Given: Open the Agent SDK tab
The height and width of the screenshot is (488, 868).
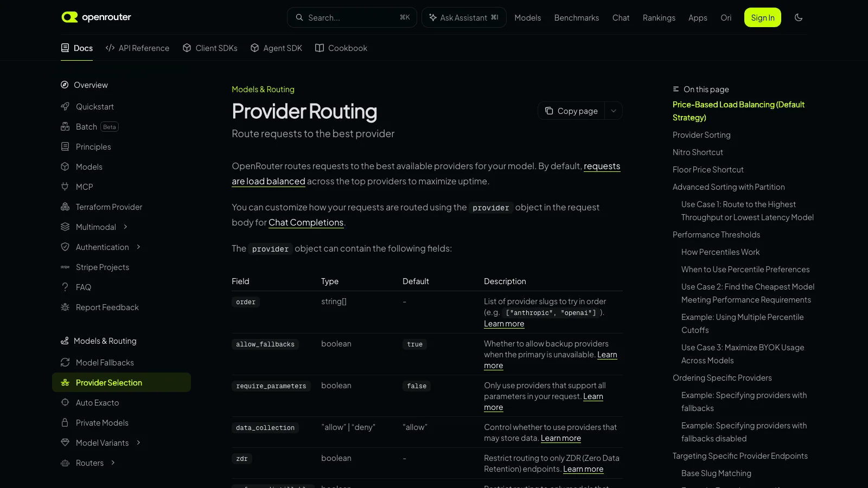Looking at the screenshot, I should (276, 48).
